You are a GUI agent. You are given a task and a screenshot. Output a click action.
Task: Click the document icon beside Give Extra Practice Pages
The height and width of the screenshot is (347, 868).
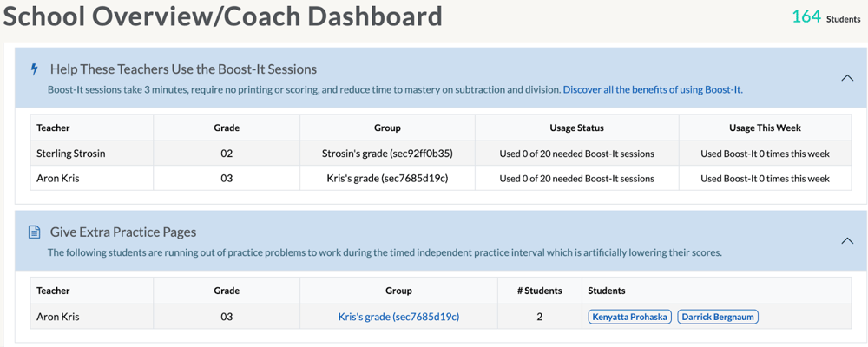click(35, 232)
